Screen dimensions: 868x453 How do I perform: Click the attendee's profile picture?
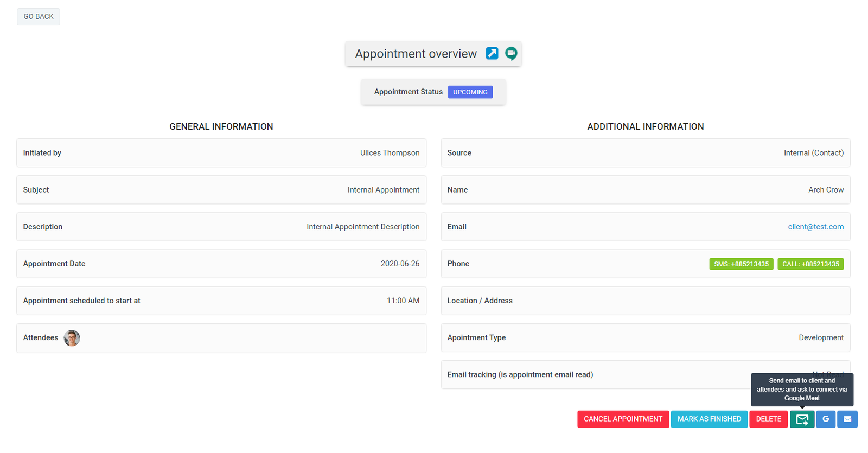[72, 338]
